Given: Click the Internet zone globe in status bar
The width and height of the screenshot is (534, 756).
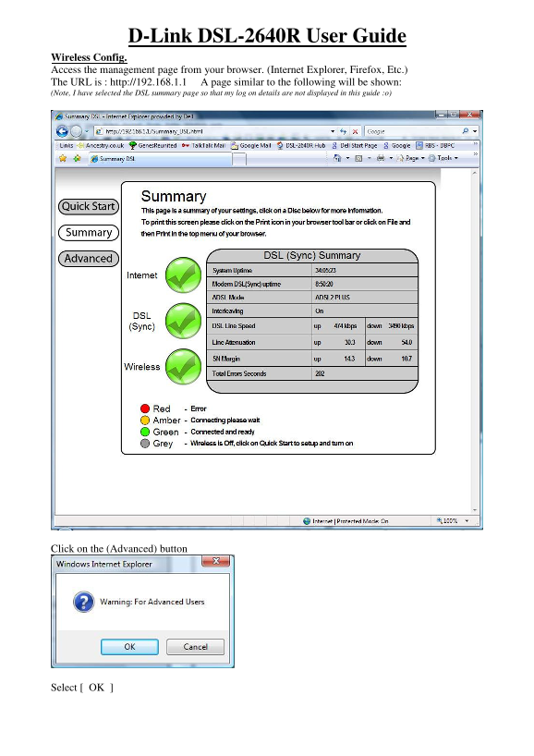Looking at the screenshot, I should (307, 521).
